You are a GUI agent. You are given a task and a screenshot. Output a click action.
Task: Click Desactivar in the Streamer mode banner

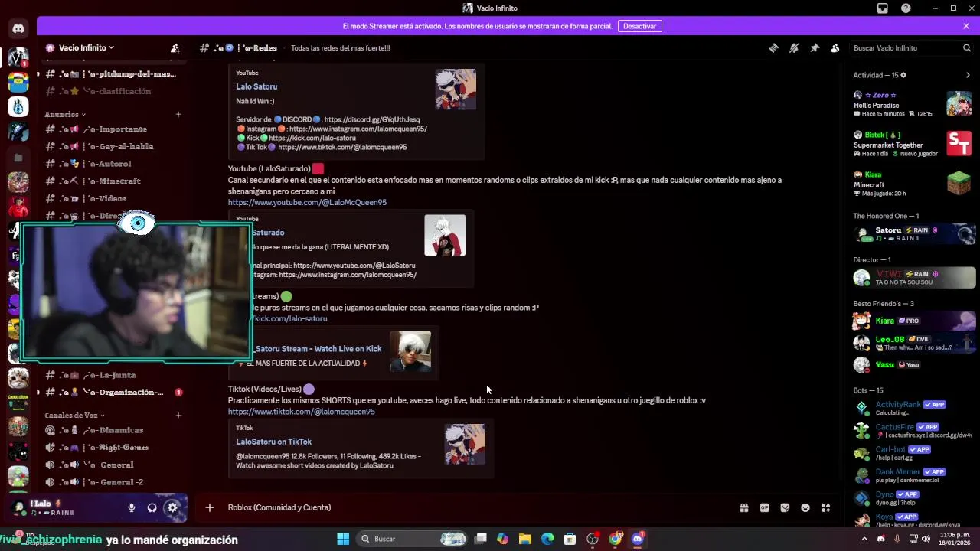(639, 26)
